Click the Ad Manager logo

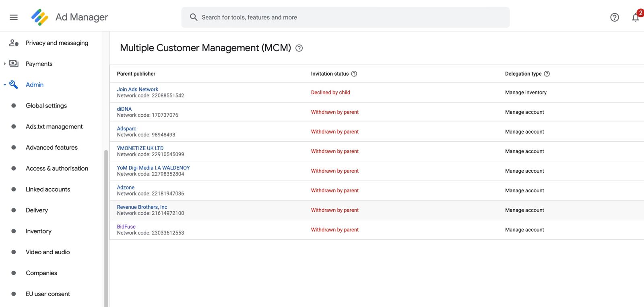[x=40, y=17]
